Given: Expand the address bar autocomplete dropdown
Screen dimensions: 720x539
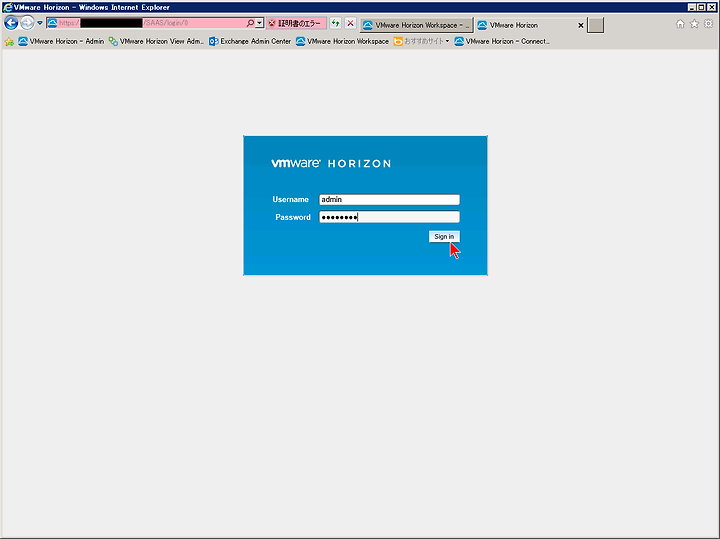Looking at the screenshot, I should pyautogui.click(x=259, y=23).
